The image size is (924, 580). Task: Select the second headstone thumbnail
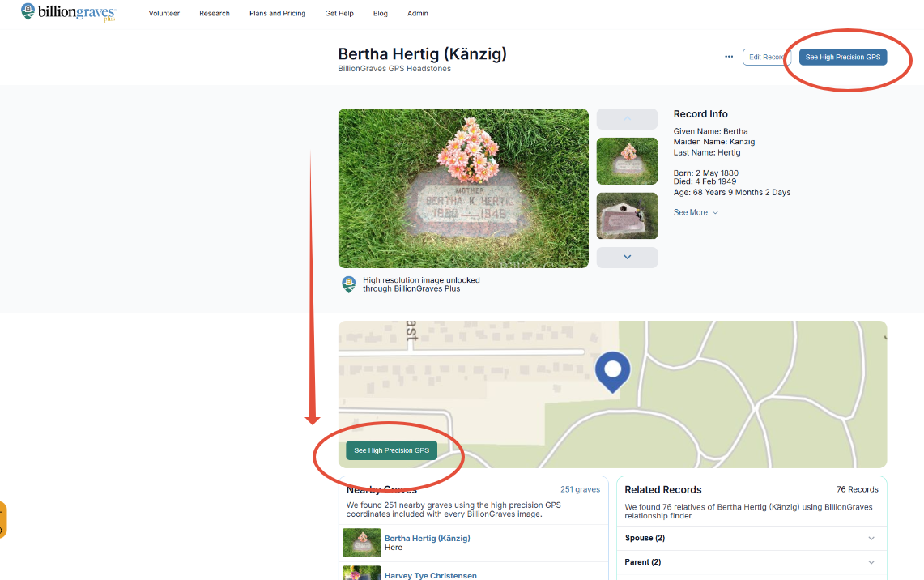(x=627, y=215)
